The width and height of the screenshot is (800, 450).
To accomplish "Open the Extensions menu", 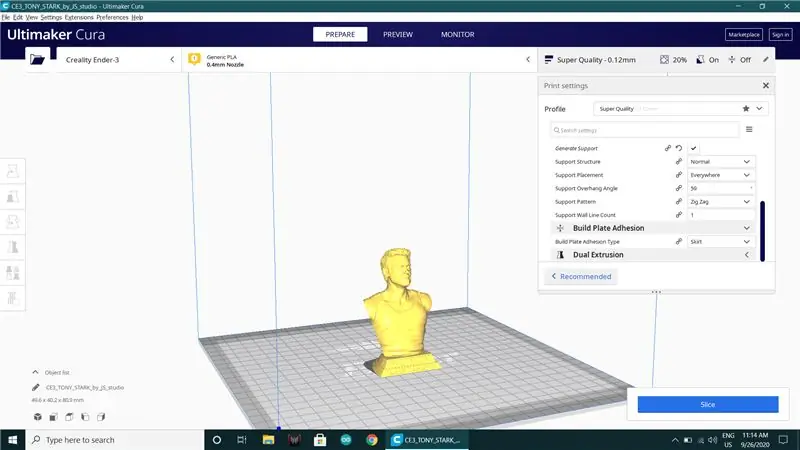I will [79, 17].
